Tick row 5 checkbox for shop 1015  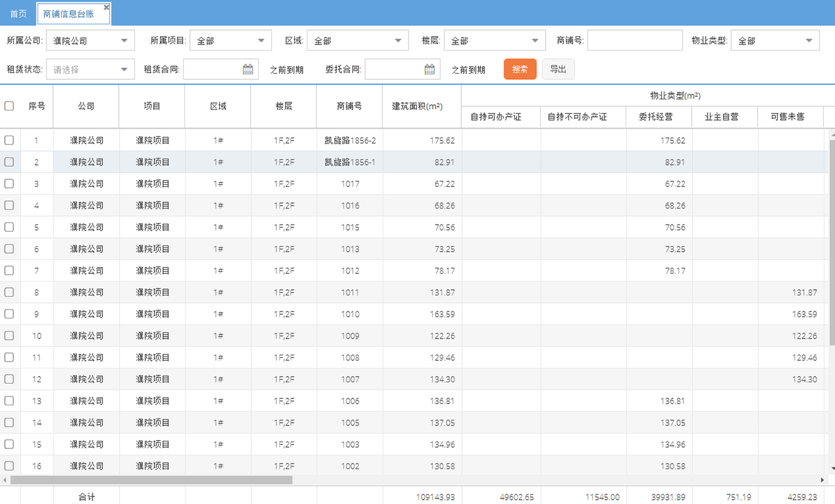click(x=9, y=227)
